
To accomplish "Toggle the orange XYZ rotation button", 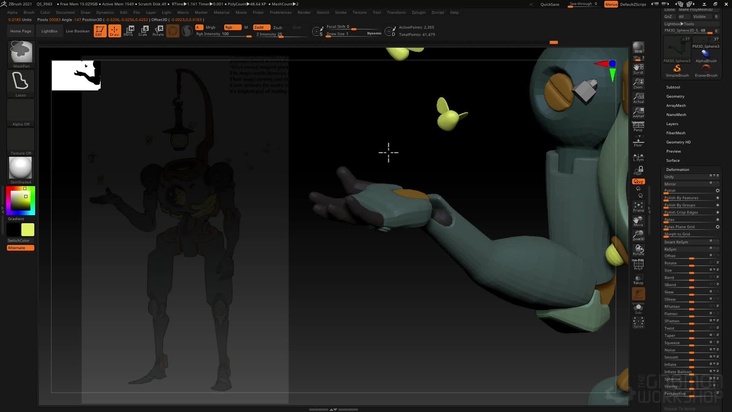I will pyautogui.click(x=638, y=182).
